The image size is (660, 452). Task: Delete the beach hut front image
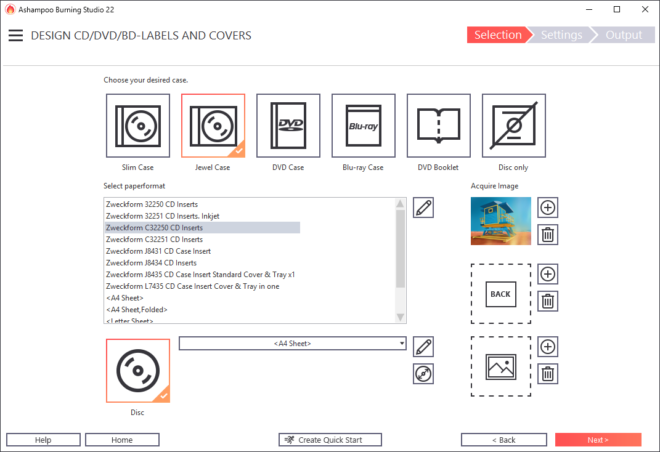[x=548, y=234]
